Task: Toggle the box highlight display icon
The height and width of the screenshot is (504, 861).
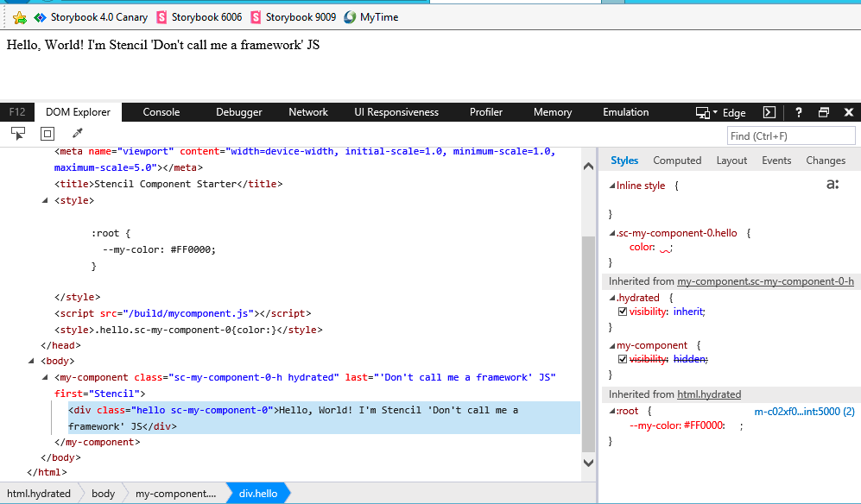Action: pos(47,134)
